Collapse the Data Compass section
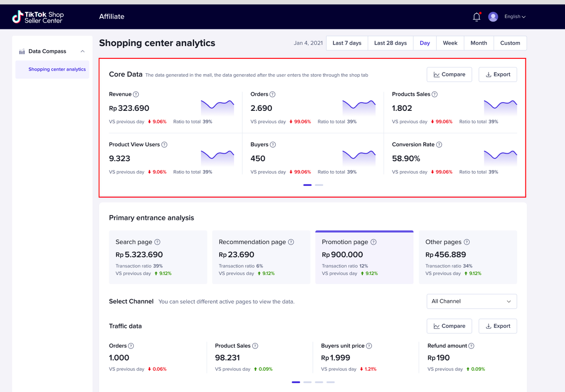This screenshot has width=565, height=392. tap(83, 52)
